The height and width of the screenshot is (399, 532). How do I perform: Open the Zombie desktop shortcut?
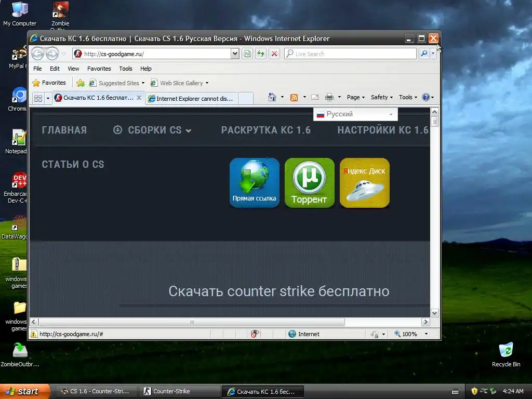pos(60,14)
